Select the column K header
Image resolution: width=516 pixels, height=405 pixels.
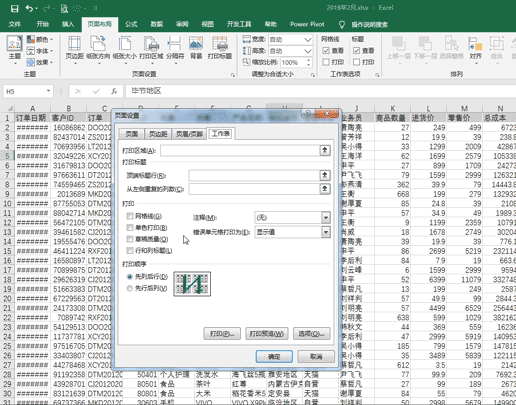coord(393,108)
